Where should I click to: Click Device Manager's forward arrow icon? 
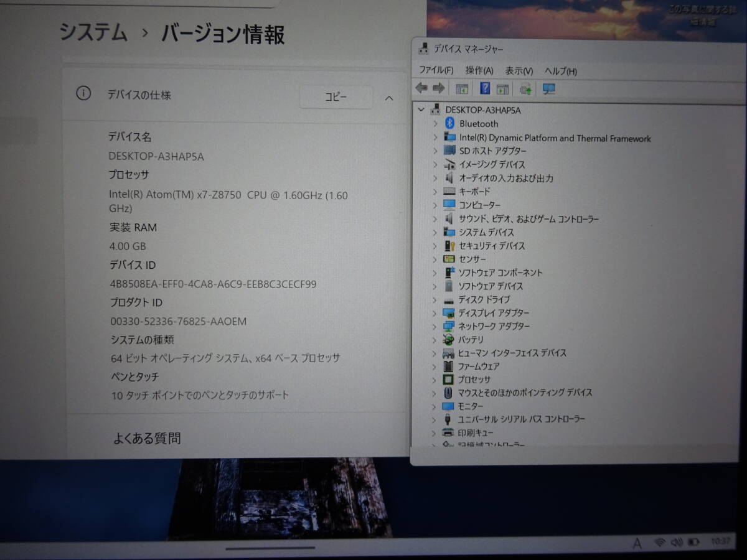tap(438, 89)
